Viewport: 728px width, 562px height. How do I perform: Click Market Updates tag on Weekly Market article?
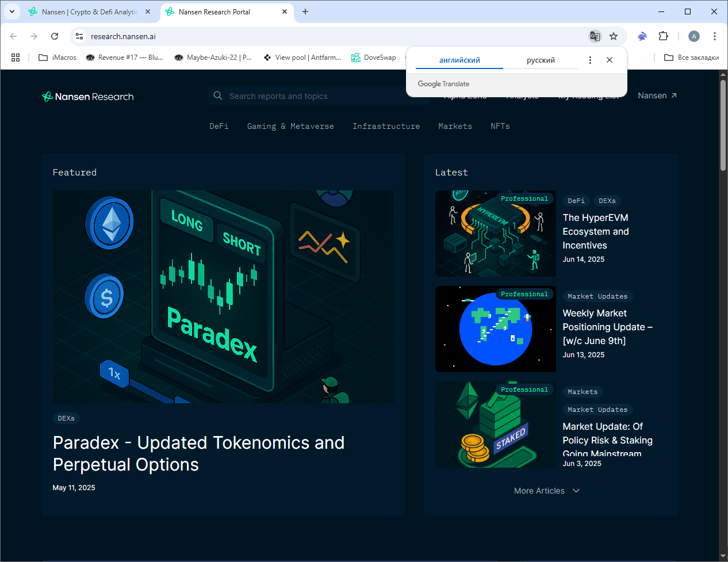point(597,296)
